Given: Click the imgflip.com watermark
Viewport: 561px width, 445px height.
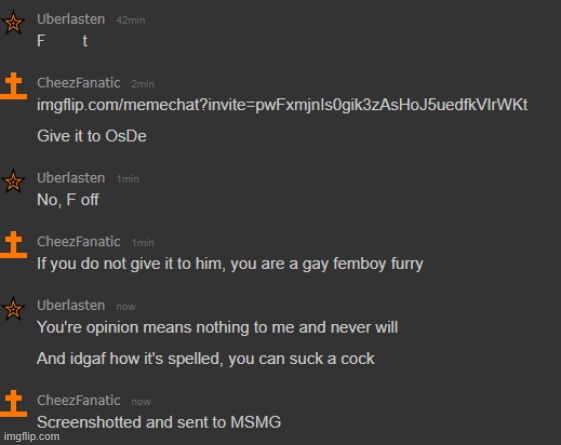Looking at the screenshot, I should [31, 437].
